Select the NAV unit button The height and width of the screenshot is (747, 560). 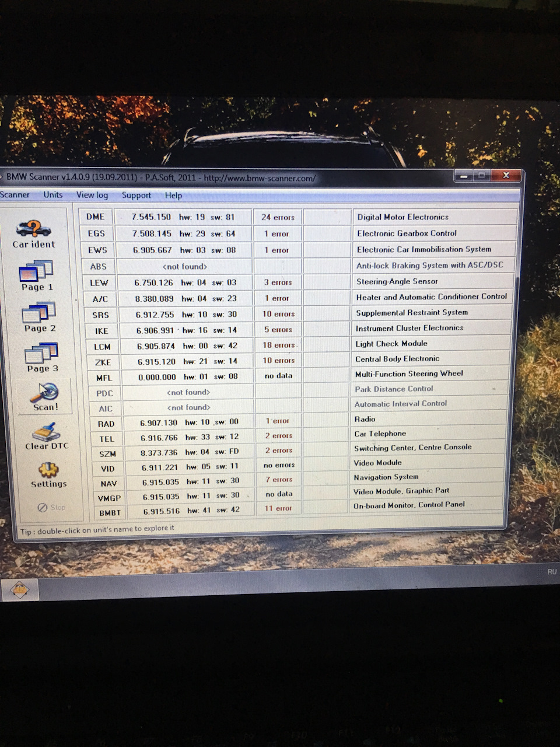tap(109, 483)
